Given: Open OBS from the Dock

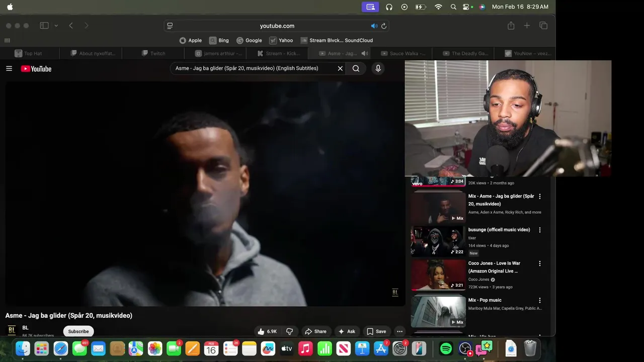Looking at the screenshot, I should pyautogui.click(x=466, y=348).
